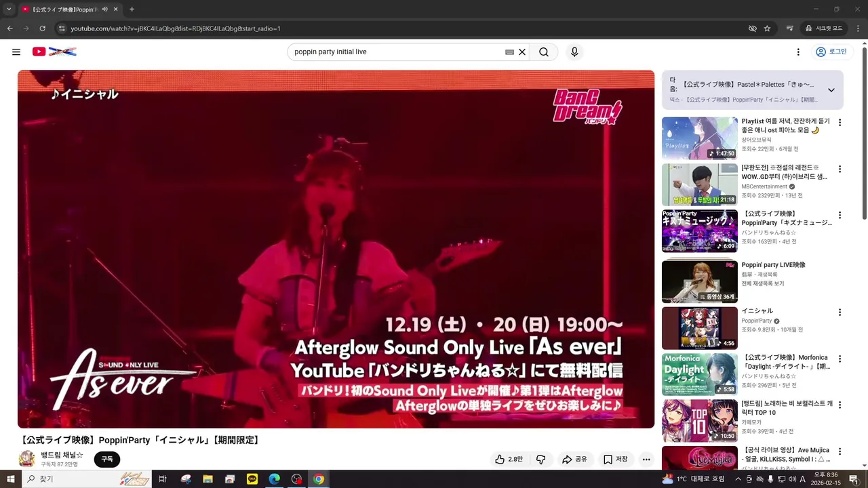Open 뱅드림 채널☆ channel name link
The width and height of the screenshot is (868, 488).
[x=62, y=455]
